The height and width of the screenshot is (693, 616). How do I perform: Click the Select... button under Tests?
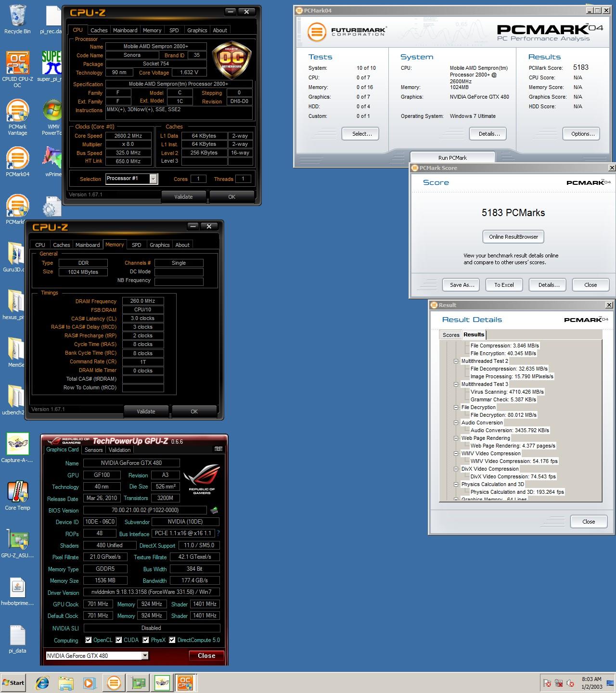(x=360, y=134)
